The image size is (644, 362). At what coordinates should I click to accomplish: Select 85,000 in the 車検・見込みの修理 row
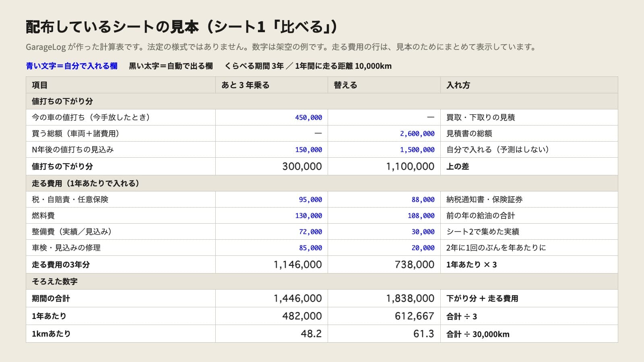coord(310,248)
